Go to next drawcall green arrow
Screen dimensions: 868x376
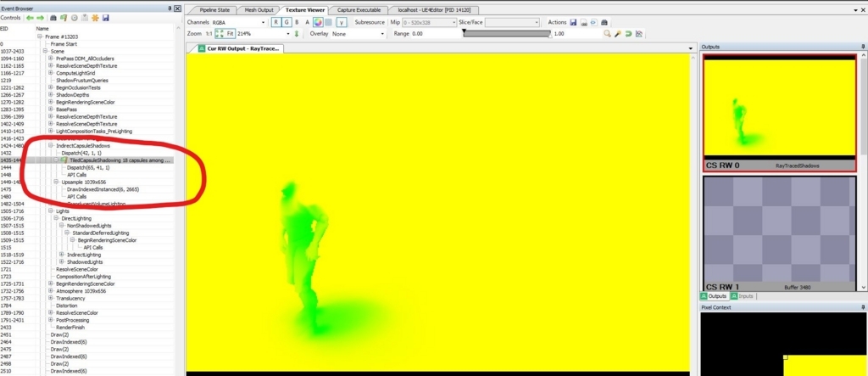(40, 18)
